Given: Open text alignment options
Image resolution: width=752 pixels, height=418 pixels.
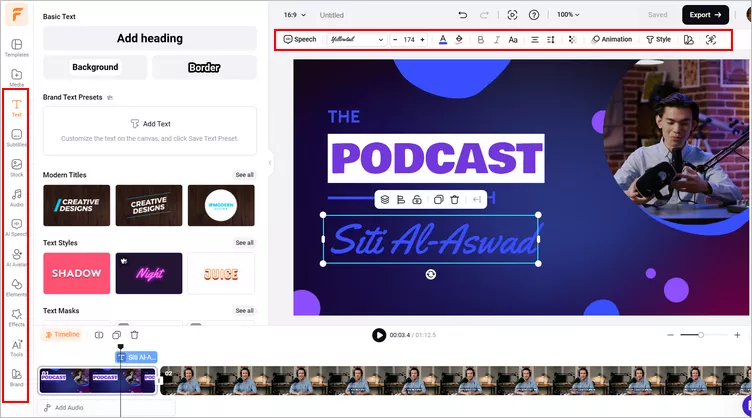Looking at the screenshot, I should (534, 40).
